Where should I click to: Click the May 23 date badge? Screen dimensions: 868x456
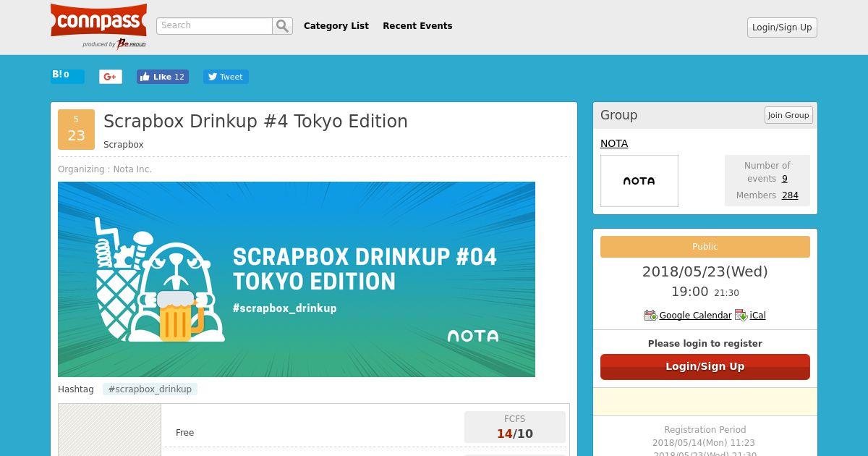76,130
